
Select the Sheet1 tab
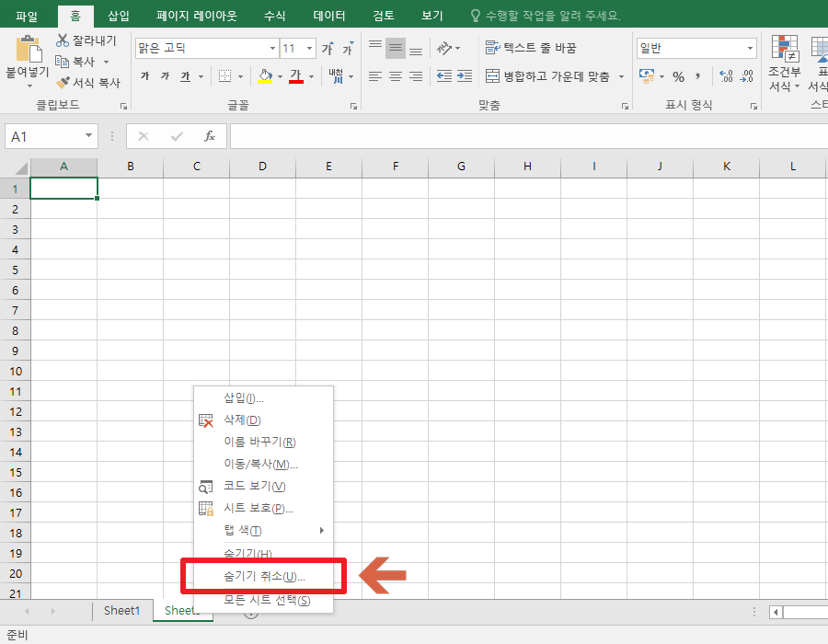[122, 611]
